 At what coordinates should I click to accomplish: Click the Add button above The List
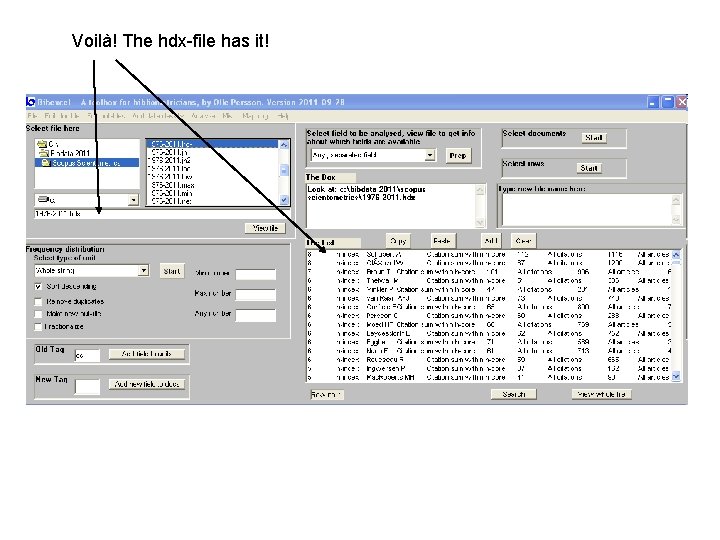(x=491, y=241)
